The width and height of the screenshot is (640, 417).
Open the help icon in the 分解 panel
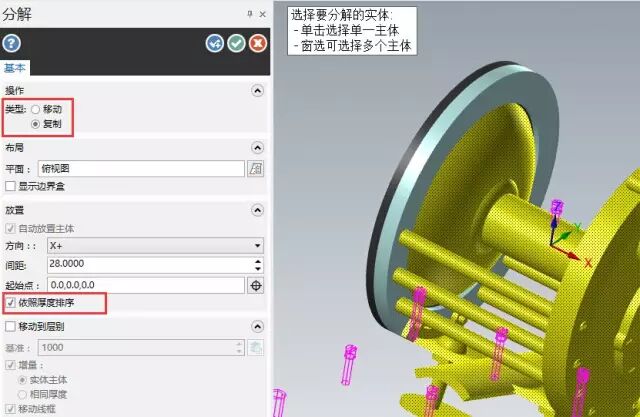tap(11, 43)
